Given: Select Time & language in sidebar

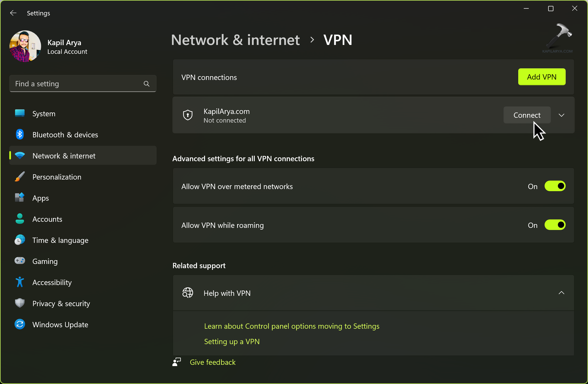Looking at the screenshot, I should coord(60,240).
